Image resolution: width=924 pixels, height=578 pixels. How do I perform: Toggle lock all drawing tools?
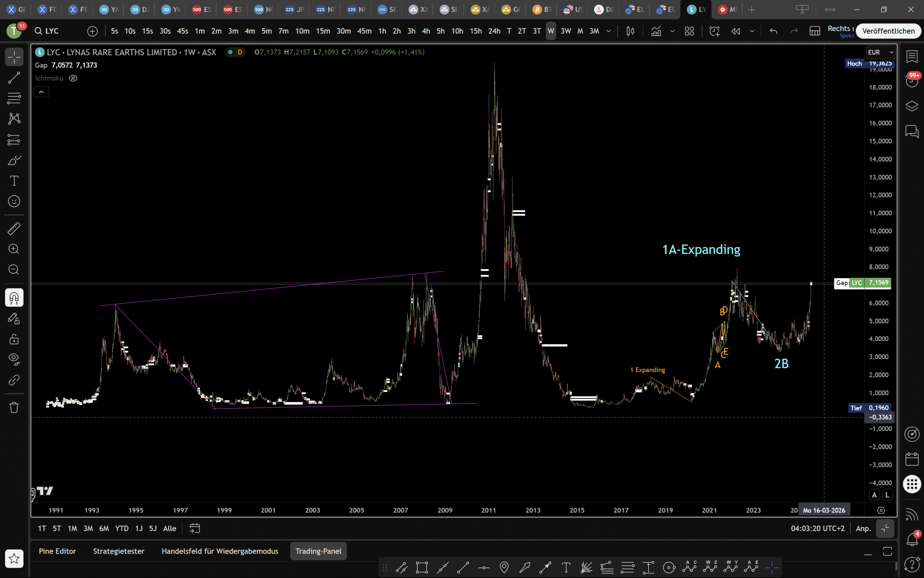[14, 339]
